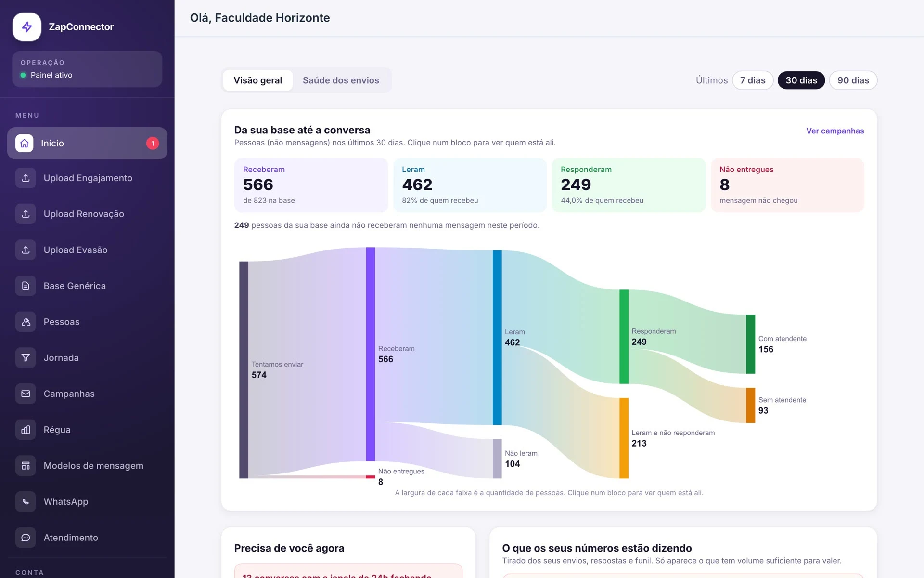Click the green Responderam Sankey node bar
Image resolution: width=924 pixels, height=578 pixels.
624,337
